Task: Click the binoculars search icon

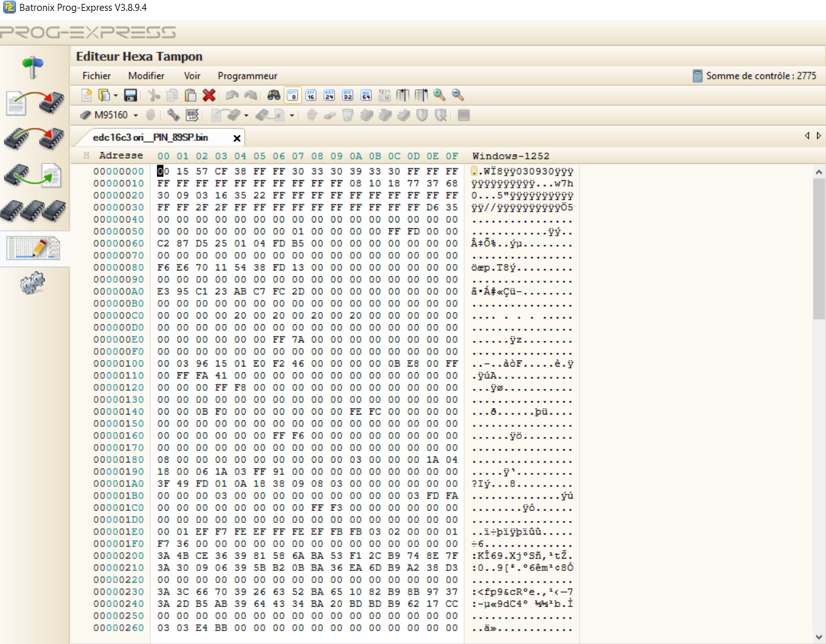Action: coord(274,95)
